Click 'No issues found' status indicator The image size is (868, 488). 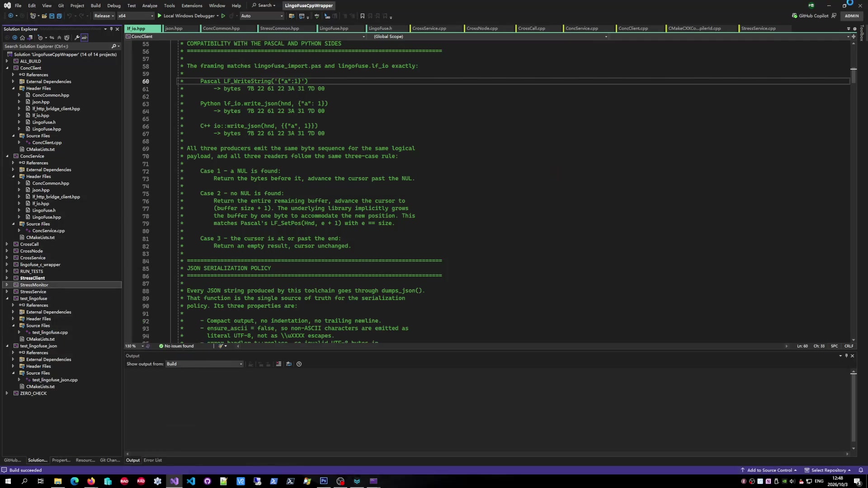pos(176,346)
